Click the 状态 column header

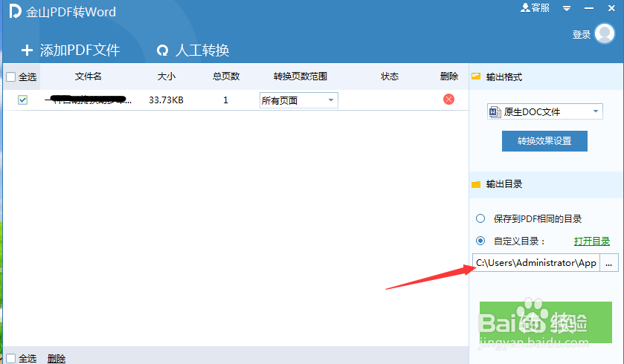tap(390, 77)
